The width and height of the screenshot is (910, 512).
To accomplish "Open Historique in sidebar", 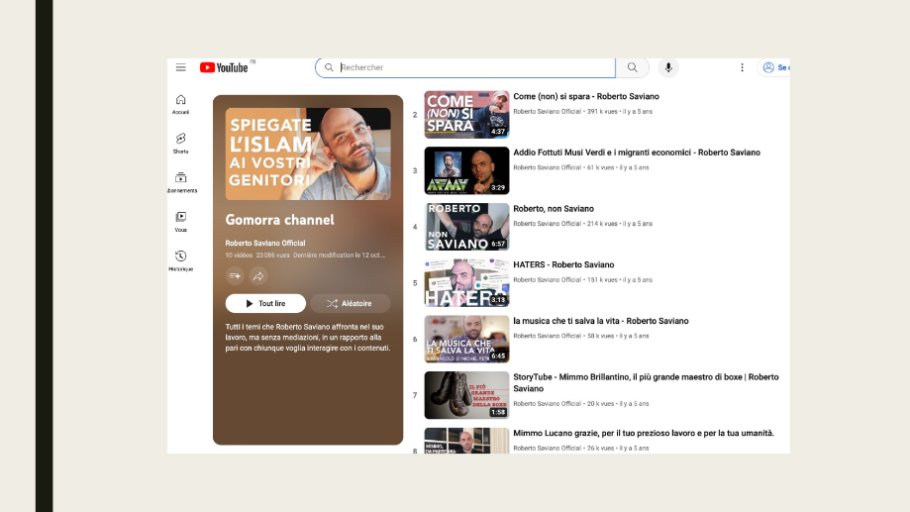I will [x=180, y=261].
